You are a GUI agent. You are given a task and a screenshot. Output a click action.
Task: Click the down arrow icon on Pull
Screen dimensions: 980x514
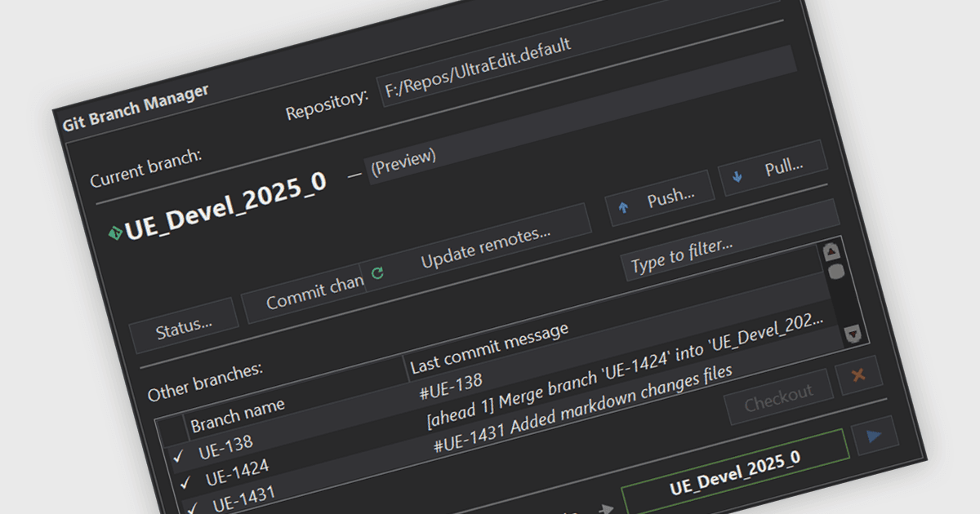coord(737,177)
